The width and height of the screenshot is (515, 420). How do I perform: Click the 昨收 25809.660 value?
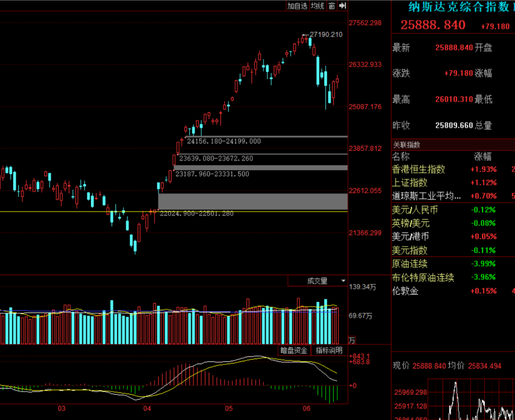454,125
